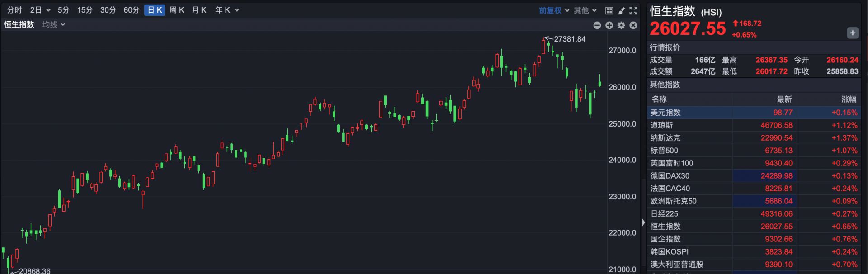This screenshot has width=868, height=274.
Task: Collapse the right quote panel arrow
Action: [x=643, y=222]
